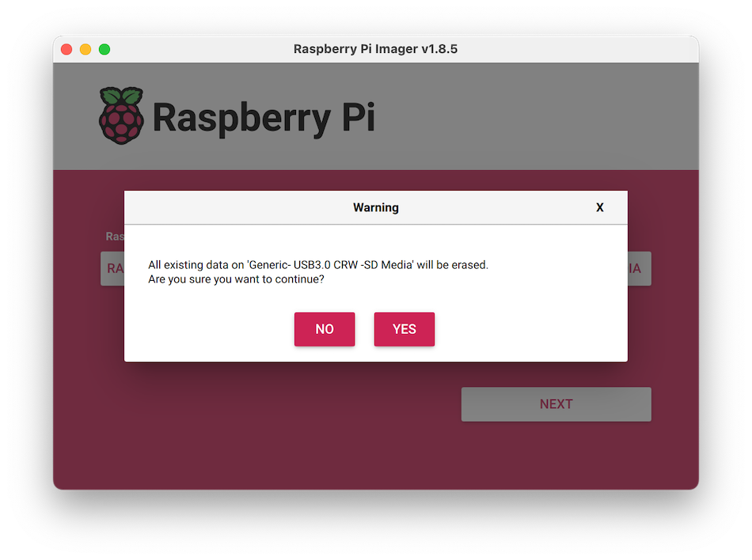Viewport: 752px width, 560px height.
Task: Click the partially hidden storage button at right
Action: tap(639, 269)
